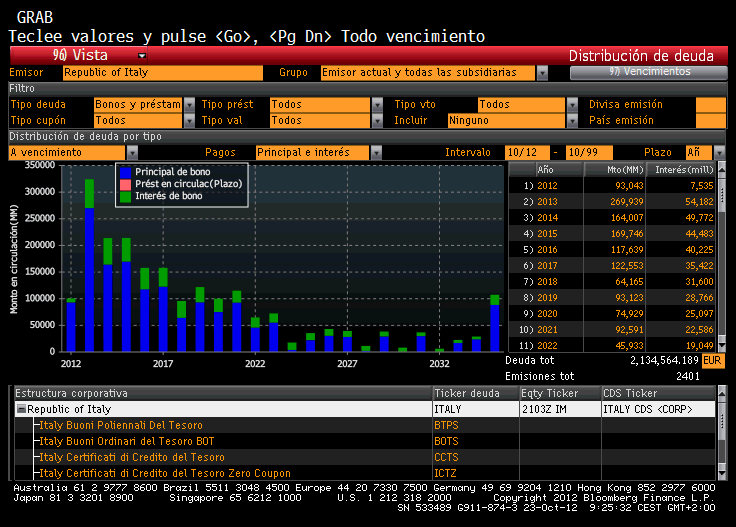Open the Grupo dropdown arrow
This screenshot has height=527, width=736.
coord(542,73)
